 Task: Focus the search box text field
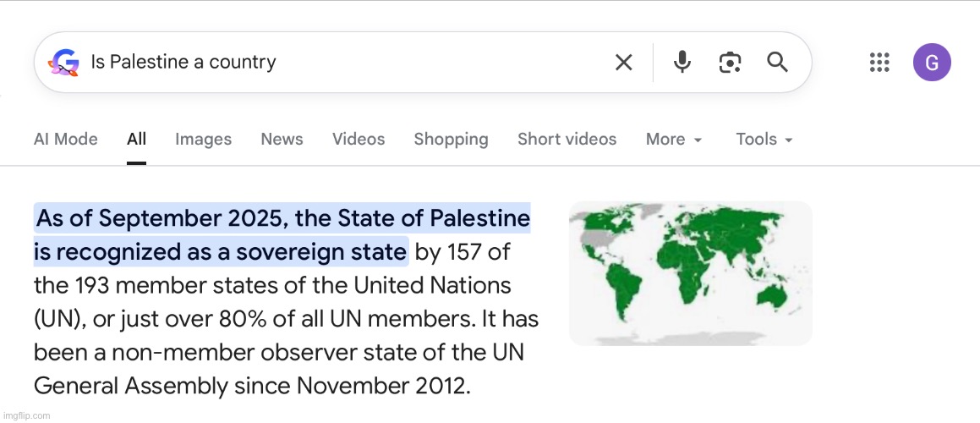[338, 63]
